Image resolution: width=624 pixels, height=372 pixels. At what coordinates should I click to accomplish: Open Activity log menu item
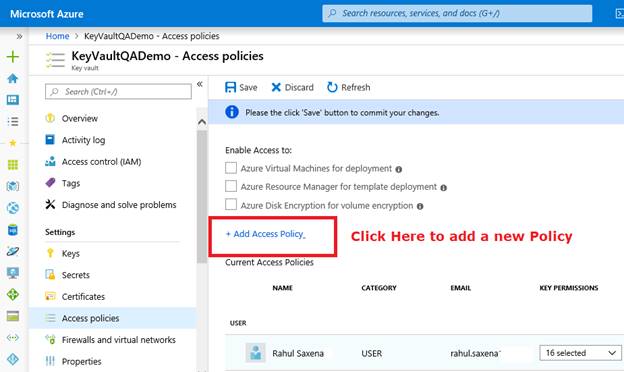pos(83,140)
